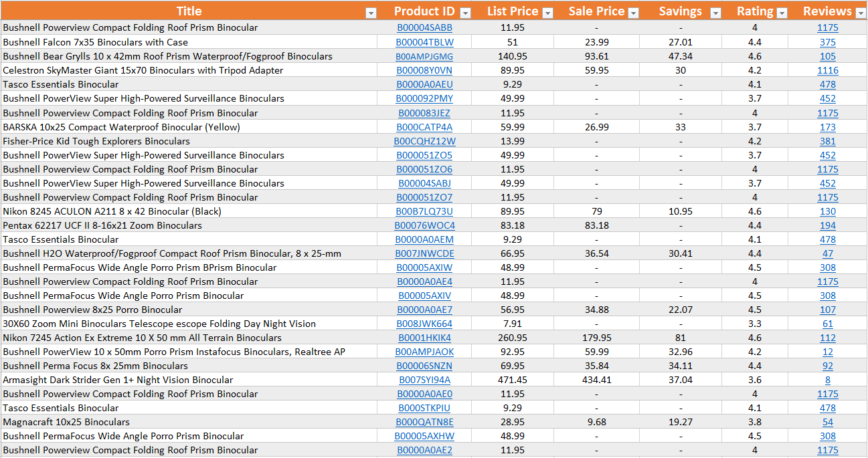Select the Celestron SkyMaster Giant 15x70 title cell

point(190,70)
